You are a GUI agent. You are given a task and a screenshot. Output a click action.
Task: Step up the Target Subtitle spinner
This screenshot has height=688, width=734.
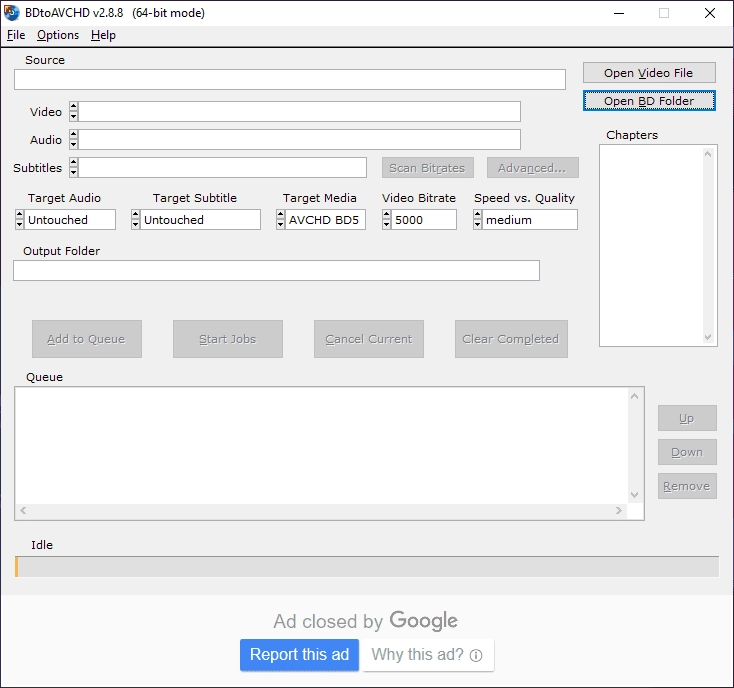click(135, 215)
